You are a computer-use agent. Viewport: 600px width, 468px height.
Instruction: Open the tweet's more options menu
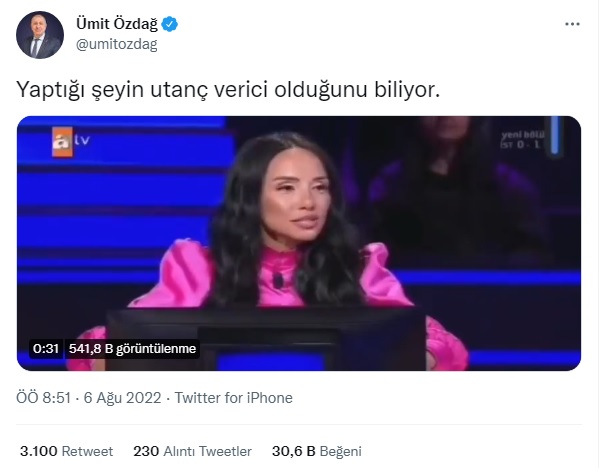pyautogui.click(x=572, y=24)
